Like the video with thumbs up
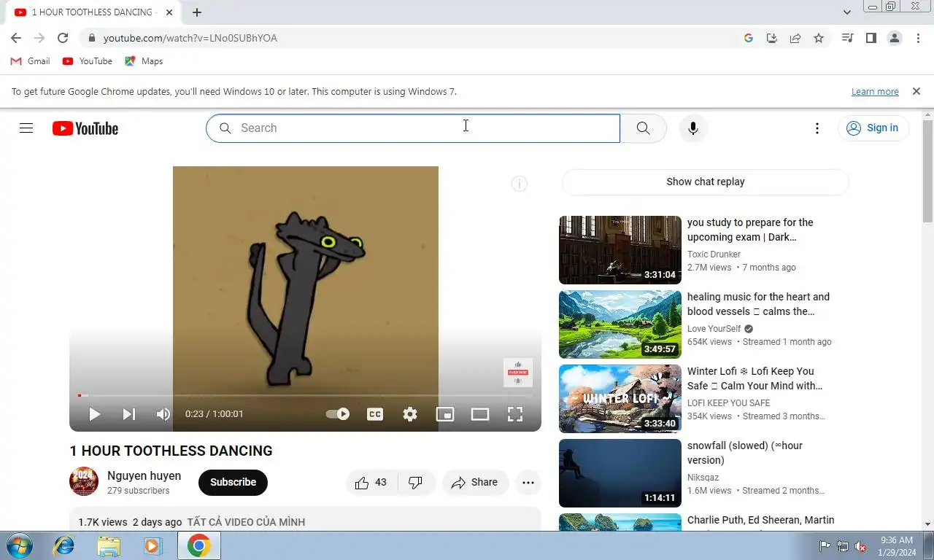This screenshot has height=560, width=934. coord(372,483)
